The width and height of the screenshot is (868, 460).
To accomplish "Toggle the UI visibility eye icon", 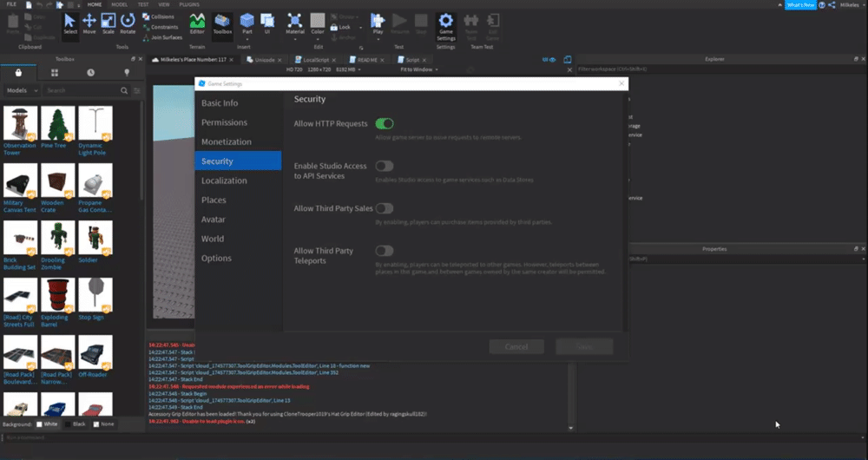I will click(x=549, y=60).
